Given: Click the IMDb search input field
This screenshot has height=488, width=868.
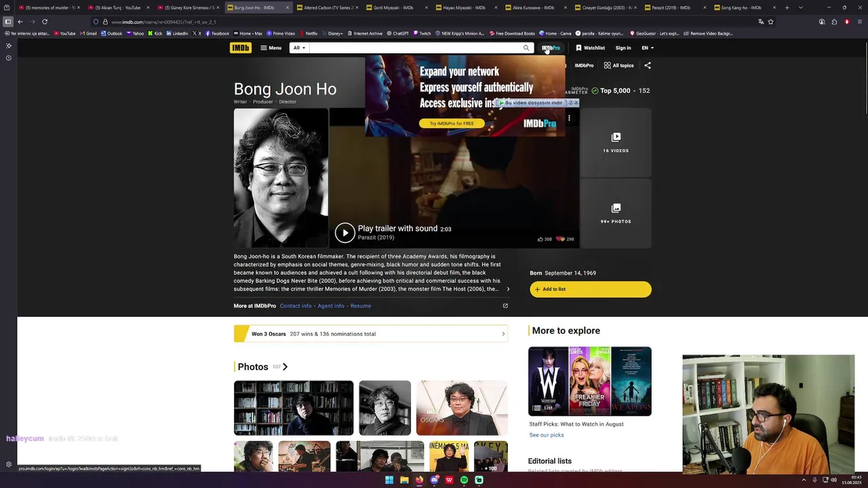Looking at the screenshot, I should pyautogui.click(x=415, y=47).
